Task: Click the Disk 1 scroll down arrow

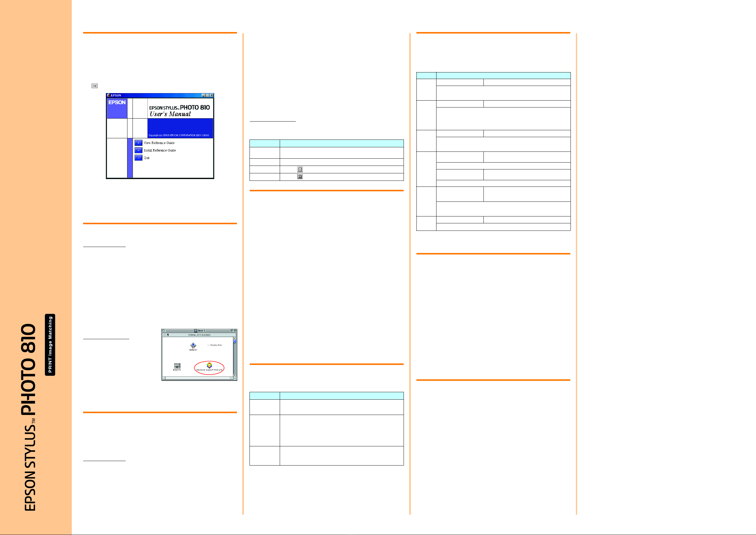Action: pyautogui.click(x=235, y=375)
